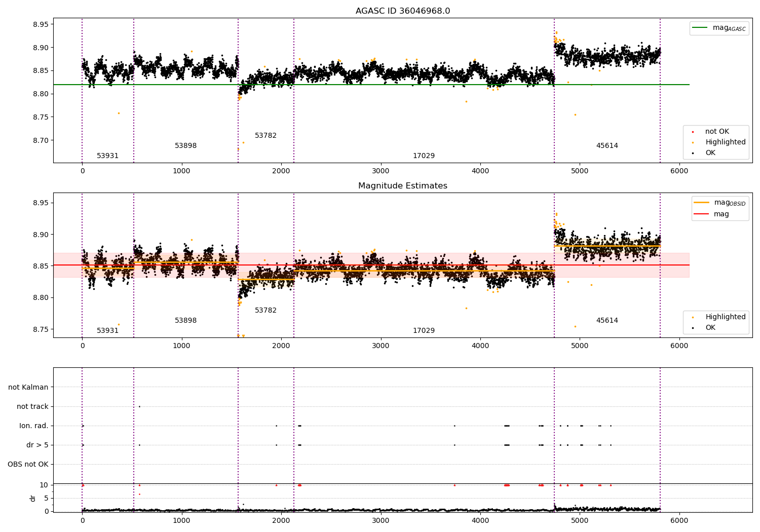Click the 'dr > 5' axis label
Image resolution: width=760 pixels, height=532 pixels.
point(37,445)
